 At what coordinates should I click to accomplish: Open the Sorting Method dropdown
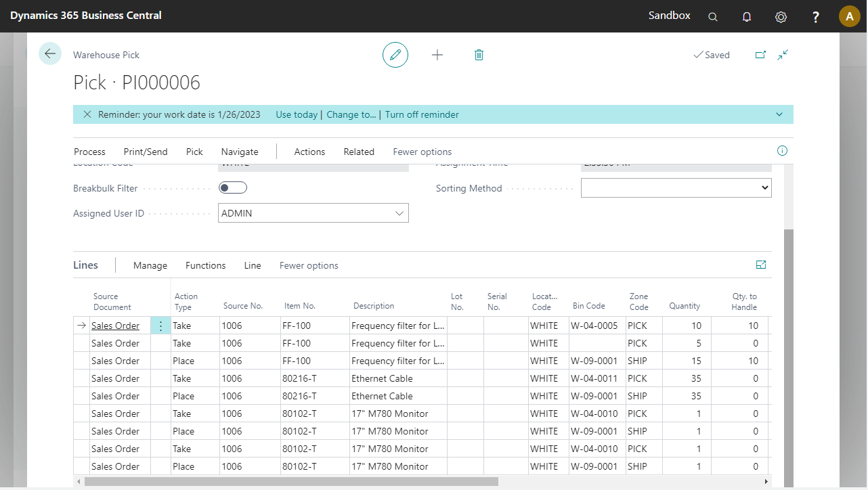click(676, 188)
